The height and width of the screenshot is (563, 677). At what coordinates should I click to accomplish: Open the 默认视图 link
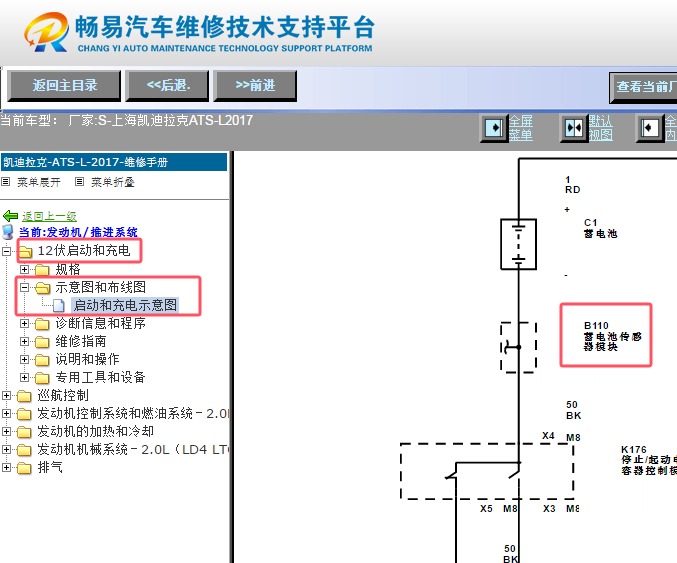(601, 128)
